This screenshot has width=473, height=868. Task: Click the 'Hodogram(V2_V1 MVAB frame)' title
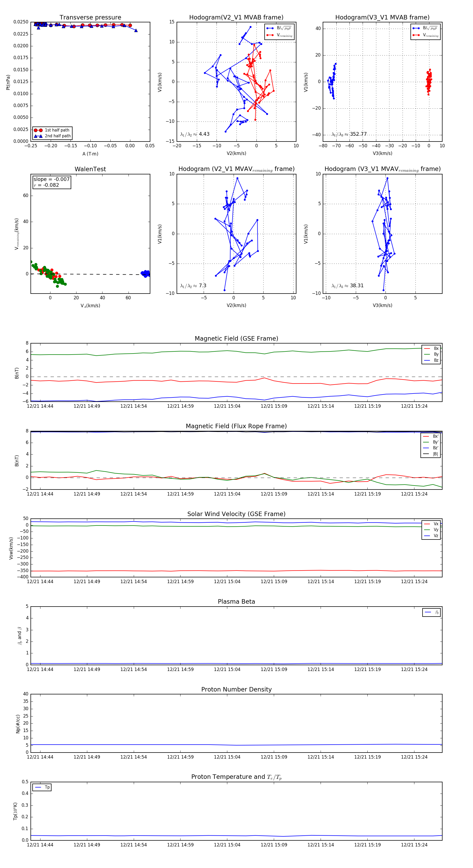coord(236,17)
